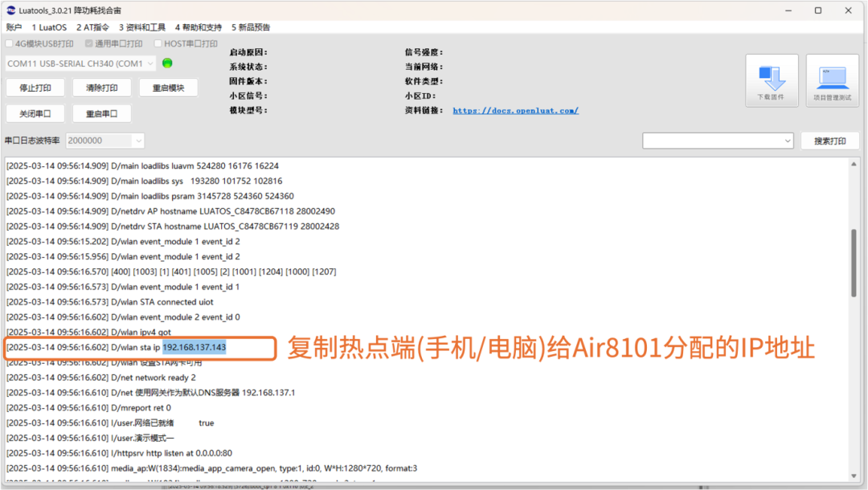Enable the HOST串口打印 checkbox

coord(158,43)
